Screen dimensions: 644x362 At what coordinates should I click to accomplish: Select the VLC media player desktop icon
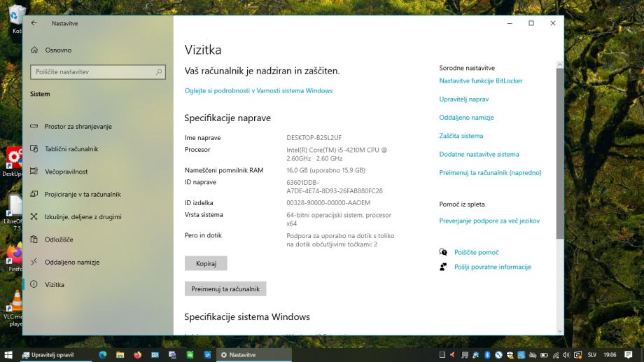15,308
